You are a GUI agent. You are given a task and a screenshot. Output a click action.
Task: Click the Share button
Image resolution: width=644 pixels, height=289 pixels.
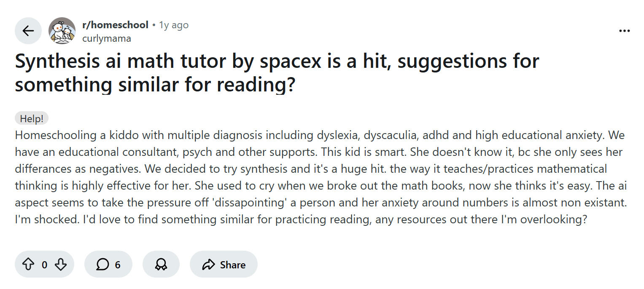[224, 265]
